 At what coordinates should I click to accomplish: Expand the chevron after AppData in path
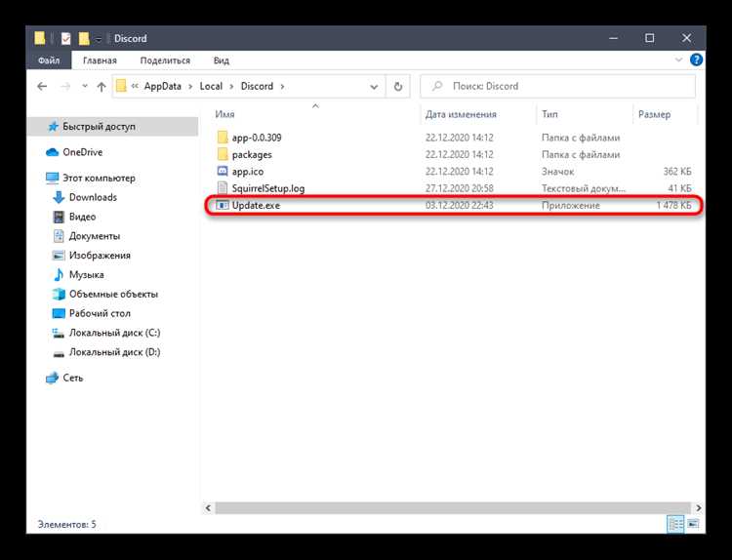click(190, 87)
